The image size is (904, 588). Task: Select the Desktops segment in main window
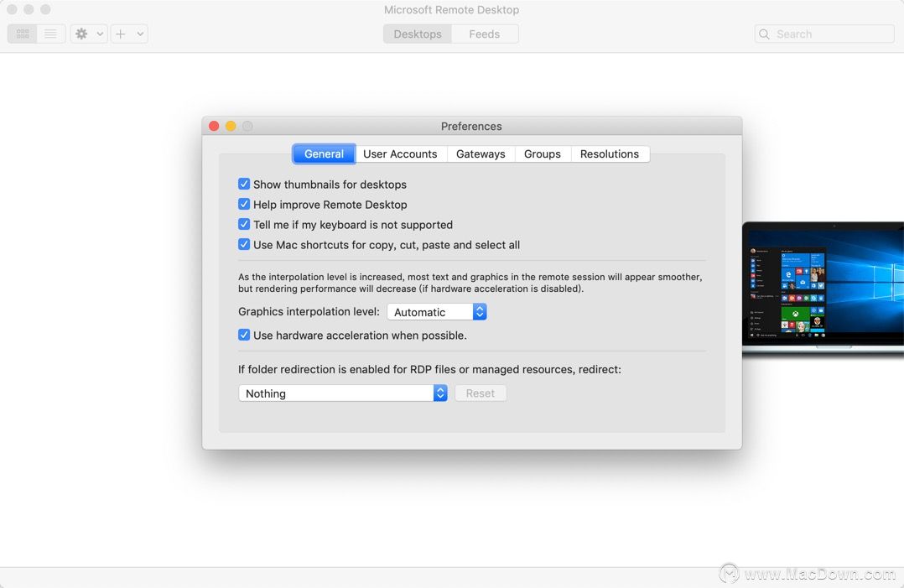(x=418, y=34)
